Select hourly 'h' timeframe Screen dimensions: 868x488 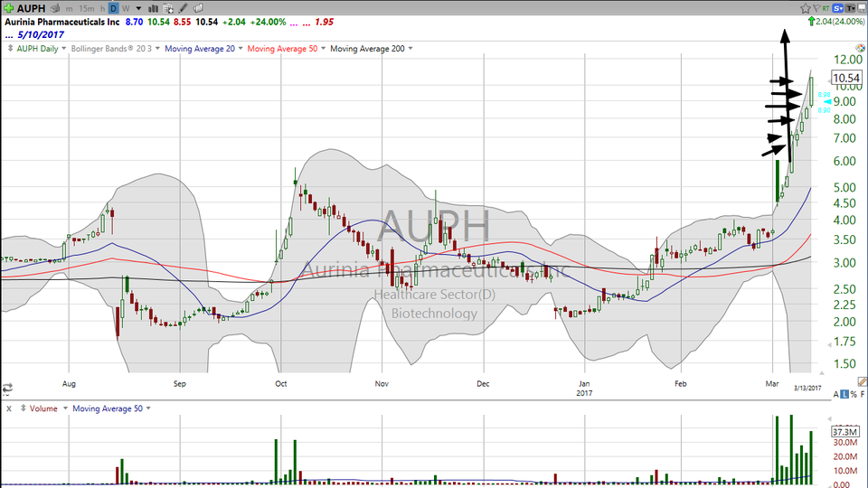click(102, 8)
